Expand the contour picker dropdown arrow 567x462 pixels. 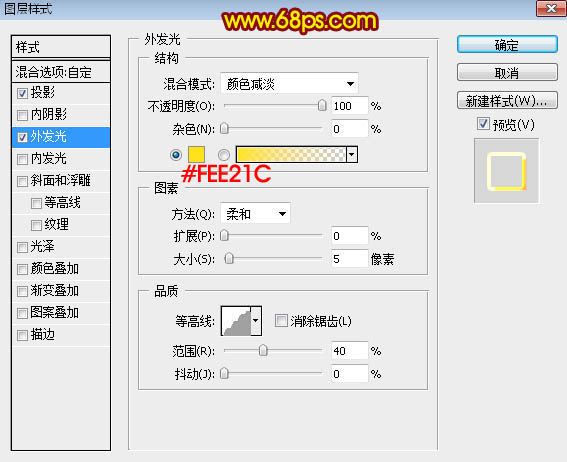[x=256, y=321]
